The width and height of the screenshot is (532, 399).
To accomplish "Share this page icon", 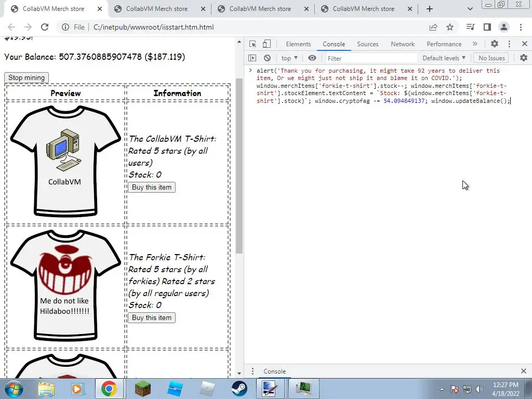I will [433, 27].
